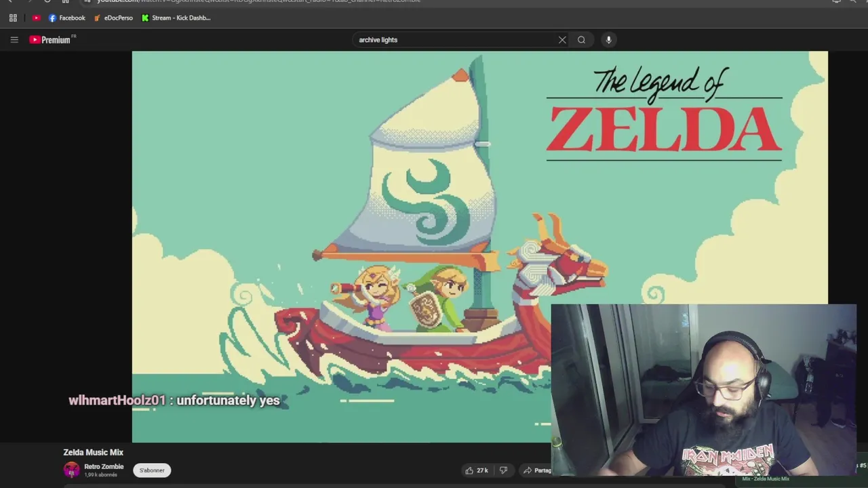Open the Retro Zombie channel name link

(x=104, y=467)
